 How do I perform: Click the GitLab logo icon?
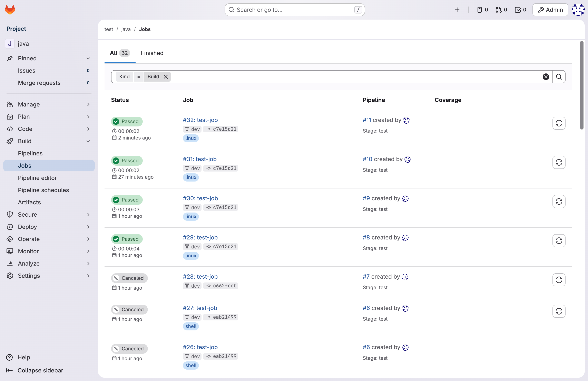10,10
